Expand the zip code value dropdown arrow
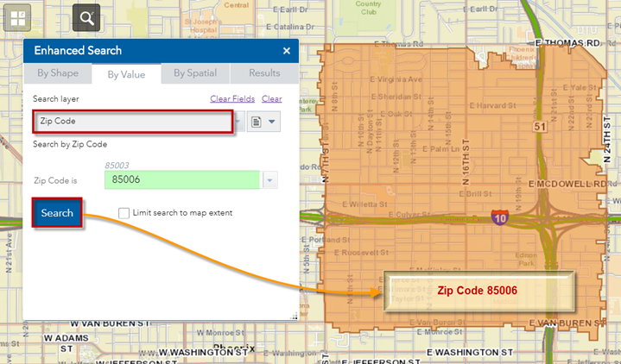 point(270,179)
